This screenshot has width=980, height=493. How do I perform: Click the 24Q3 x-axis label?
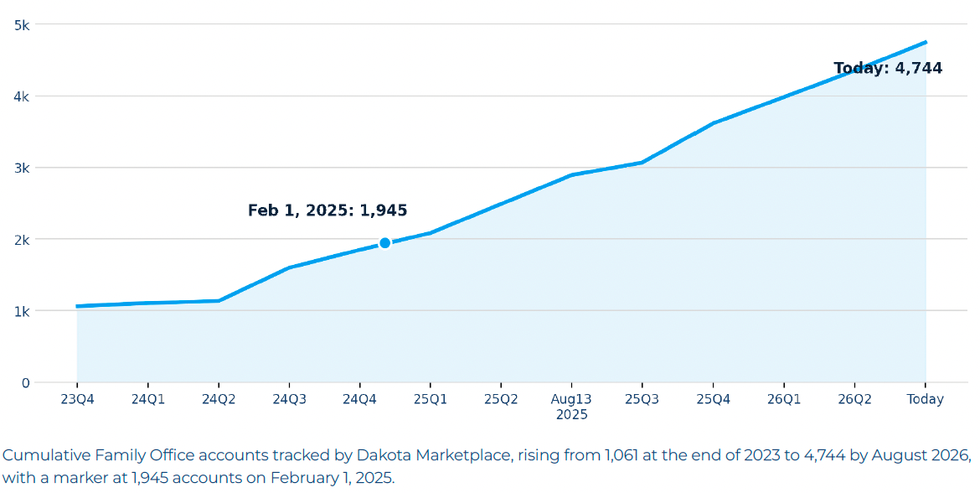click(x=289, y=399)
